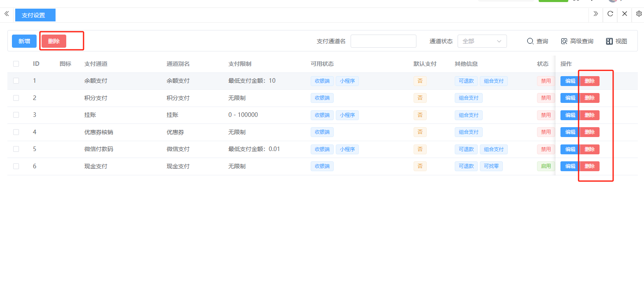644x300 pixels.
Task: Select the checkbox for 现金支付 row
Action: 16,166
